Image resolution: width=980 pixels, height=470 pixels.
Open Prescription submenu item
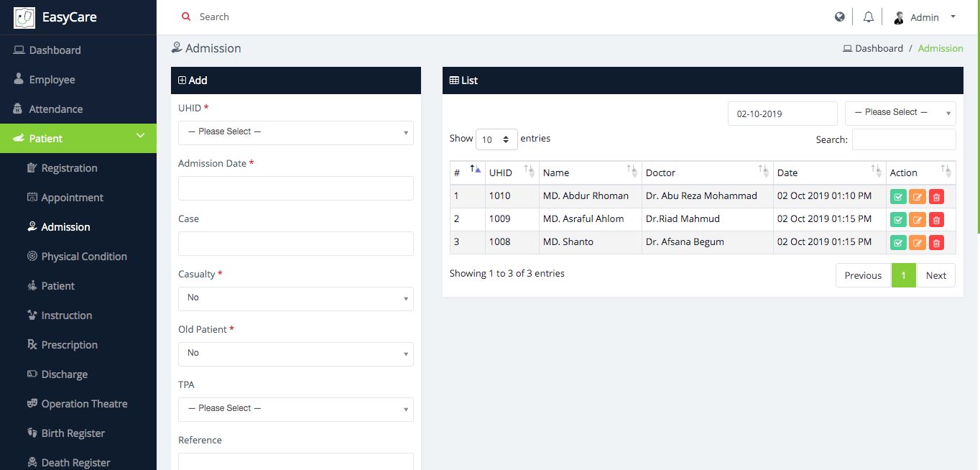tap(78, 345)
